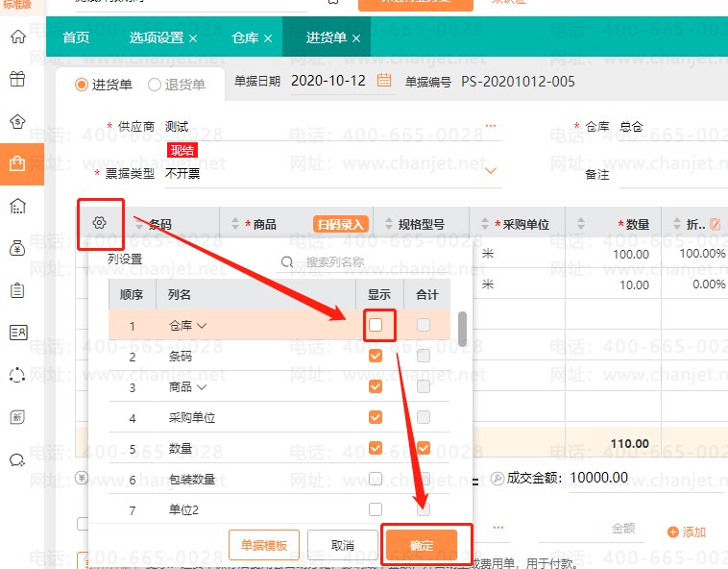Open supplier lookup ellipsis icon
This screenshot has height=569, width=728.
490,126
